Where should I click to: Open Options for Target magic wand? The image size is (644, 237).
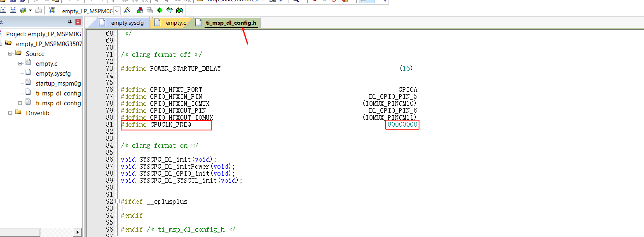(127, 10)
